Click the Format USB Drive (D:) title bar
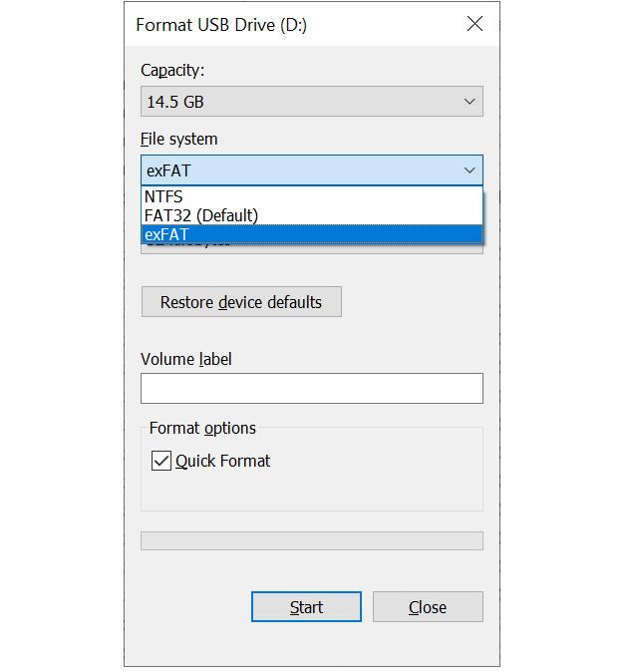 point(221,25)
